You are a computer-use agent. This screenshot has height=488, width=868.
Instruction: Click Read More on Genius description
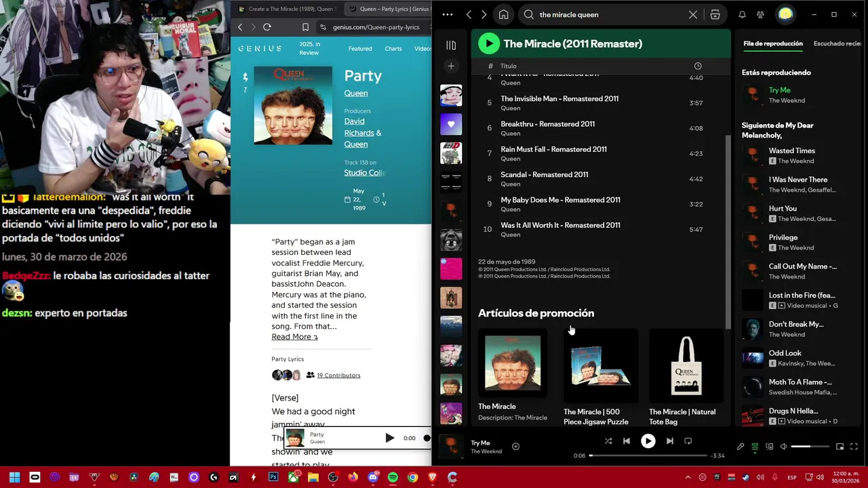tap(294, 337)
